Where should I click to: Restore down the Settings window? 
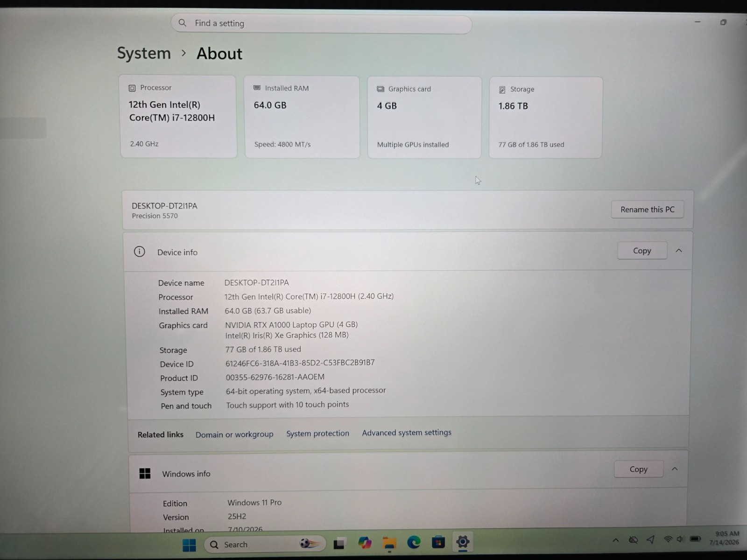click(723, 22)
